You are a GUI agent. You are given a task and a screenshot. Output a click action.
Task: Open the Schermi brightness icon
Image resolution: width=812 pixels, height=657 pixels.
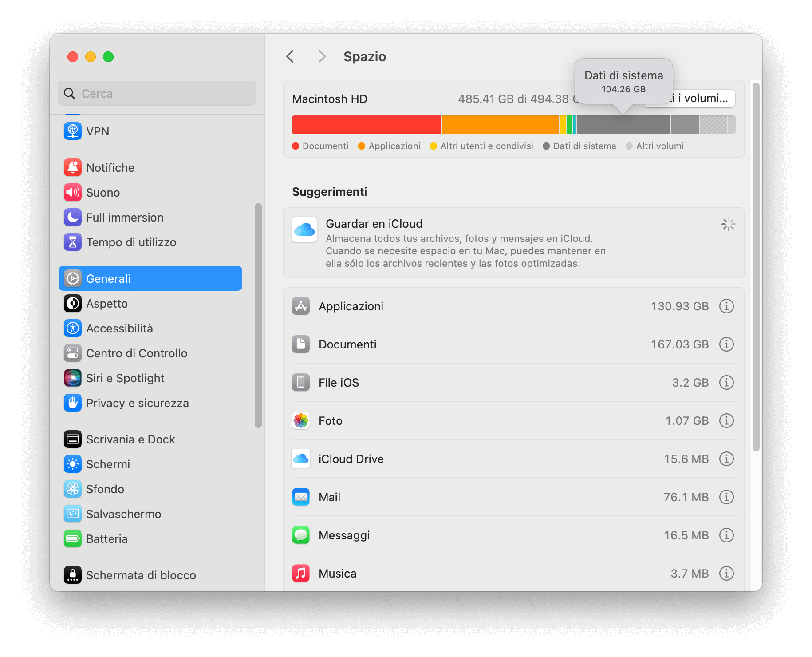point(73,464)
